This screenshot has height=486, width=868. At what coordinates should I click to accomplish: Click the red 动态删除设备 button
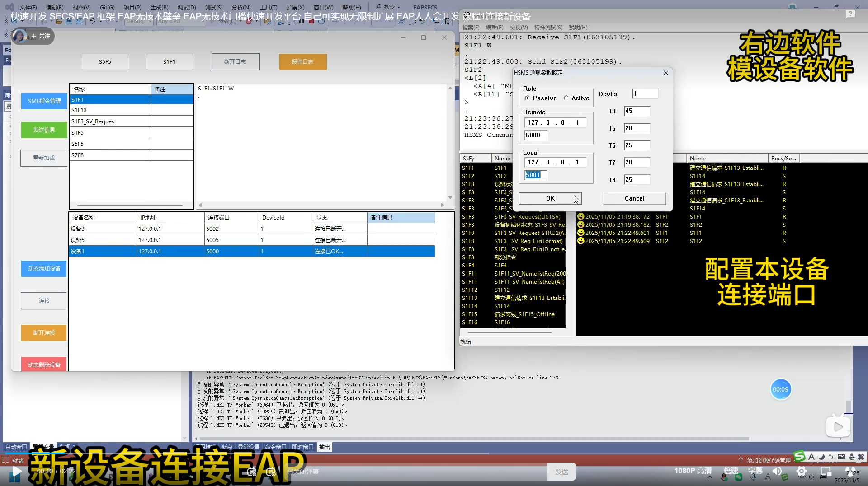click(x=44, y=364)
